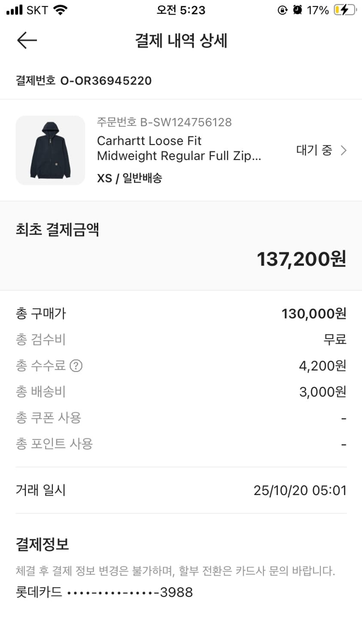Open the Carhartt hoodie product thumbnail
Image resolution: width=362 pixels, height=644 pixels.
click(x=50, y=150)
